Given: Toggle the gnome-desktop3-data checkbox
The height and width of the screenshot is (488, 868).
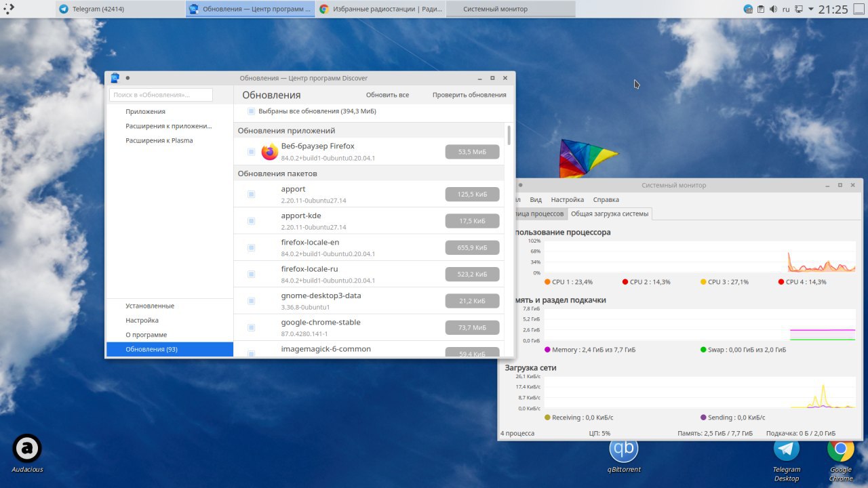Looking at the screenshot, I should (252, 301).
